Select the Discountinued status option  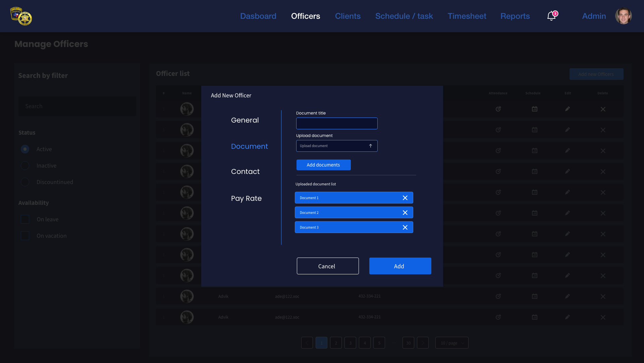point(25,182)
